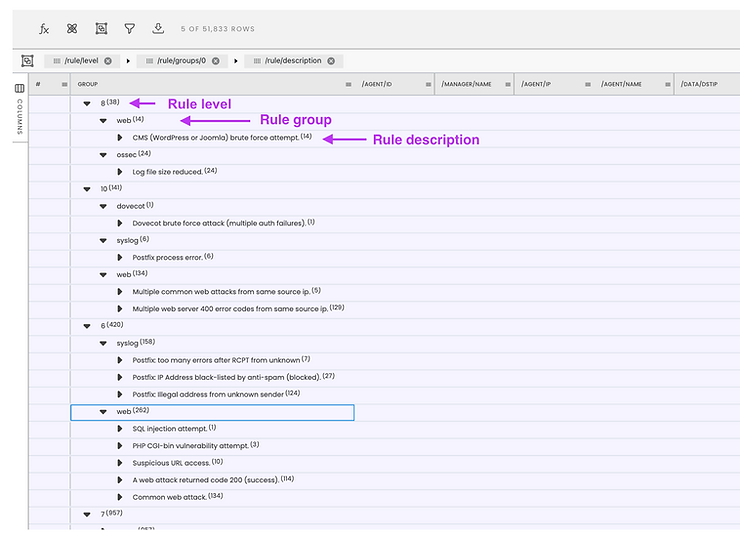Click the /MANAGER/NAME column header
The image size is (740, 533).
[466, 85]
